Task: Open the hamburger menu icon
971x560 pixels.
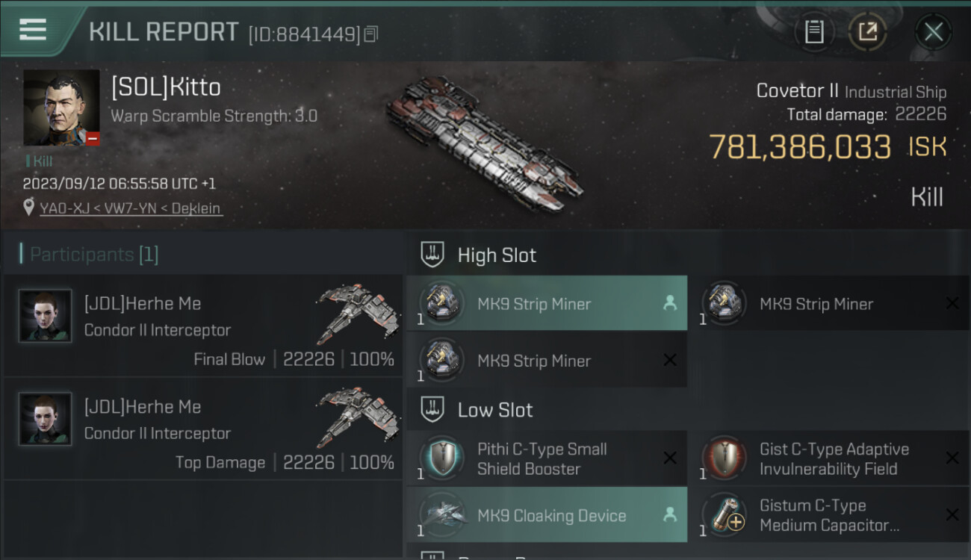Action: coord(33,30)
